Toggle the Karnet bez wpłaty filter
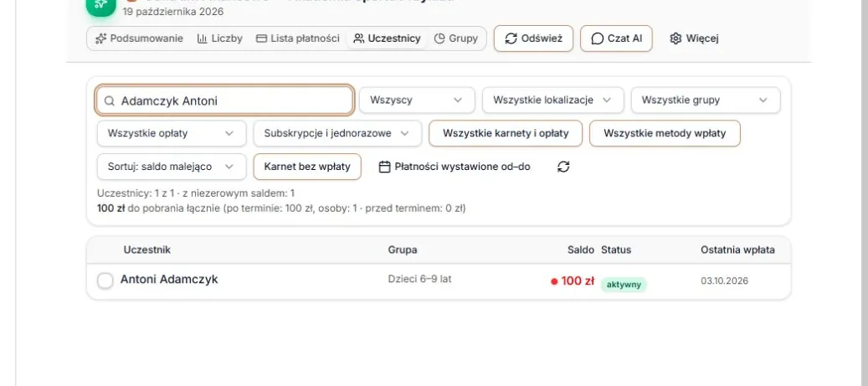This screenshot has height=386, width=868. (307, 167)
